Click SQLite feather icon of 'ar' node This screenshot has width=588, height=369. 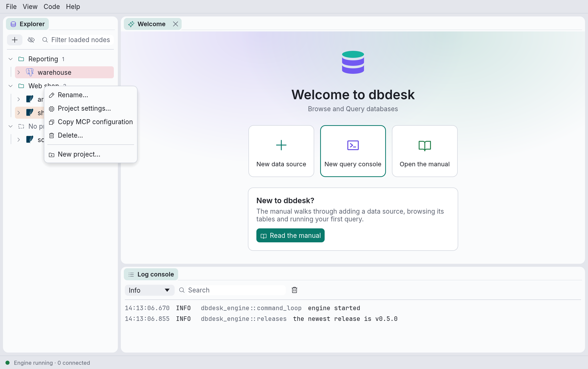click(x=30, y=99)
